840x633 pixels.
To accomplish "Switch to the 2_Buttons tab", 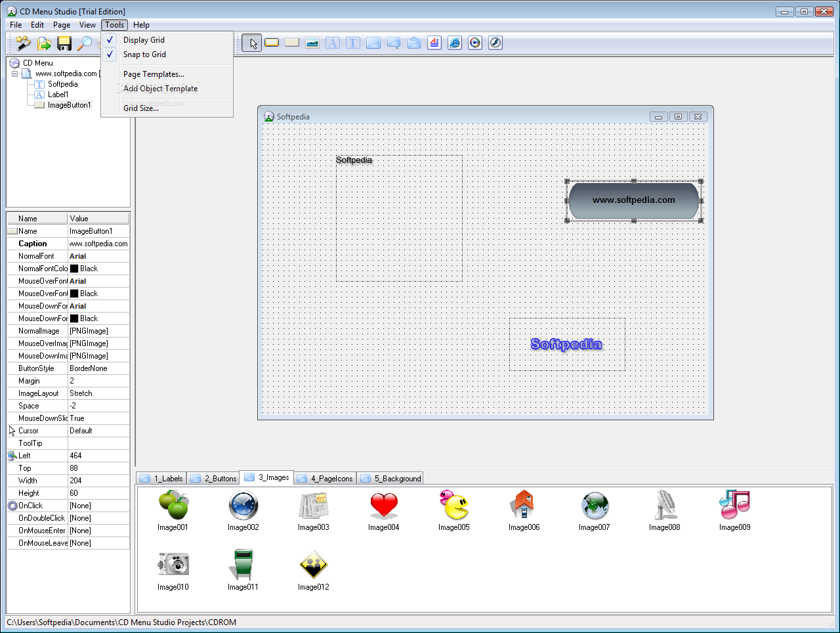I will pos(213,479).
